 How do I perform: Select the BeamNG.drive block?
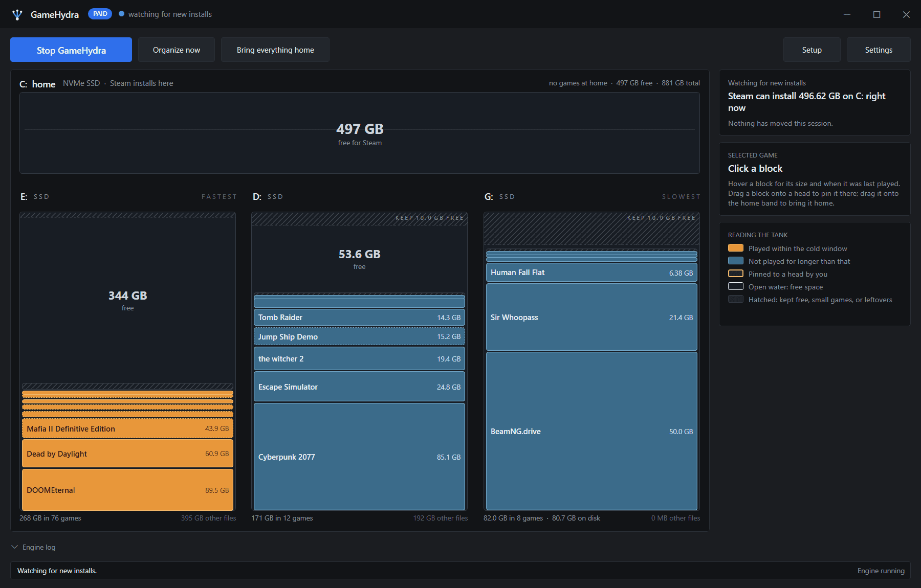(x=591, y=431)
